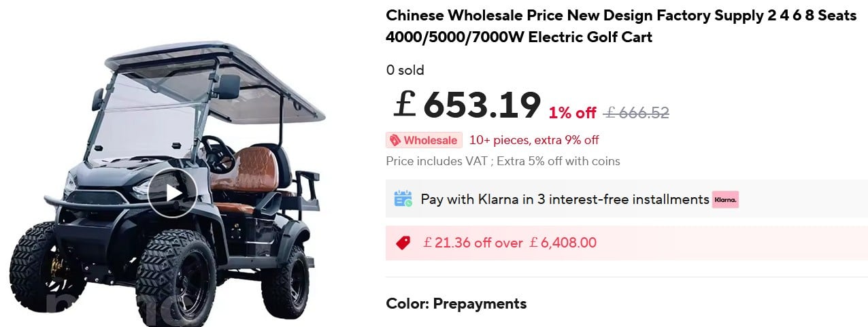Play the golf cart product video
Viewport: 868px width, 327px height.
coord(173,192)
